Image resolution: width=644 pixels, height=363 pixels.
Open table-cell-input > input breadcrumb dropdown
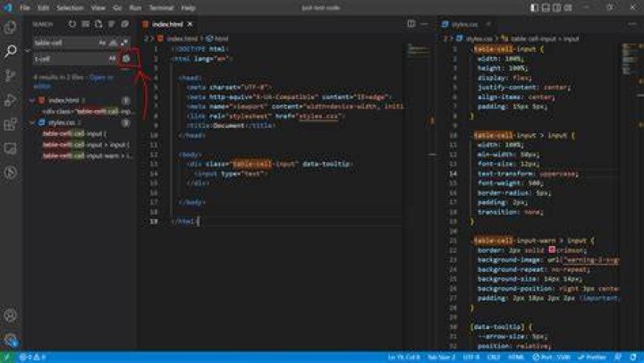tap(540, 38)
